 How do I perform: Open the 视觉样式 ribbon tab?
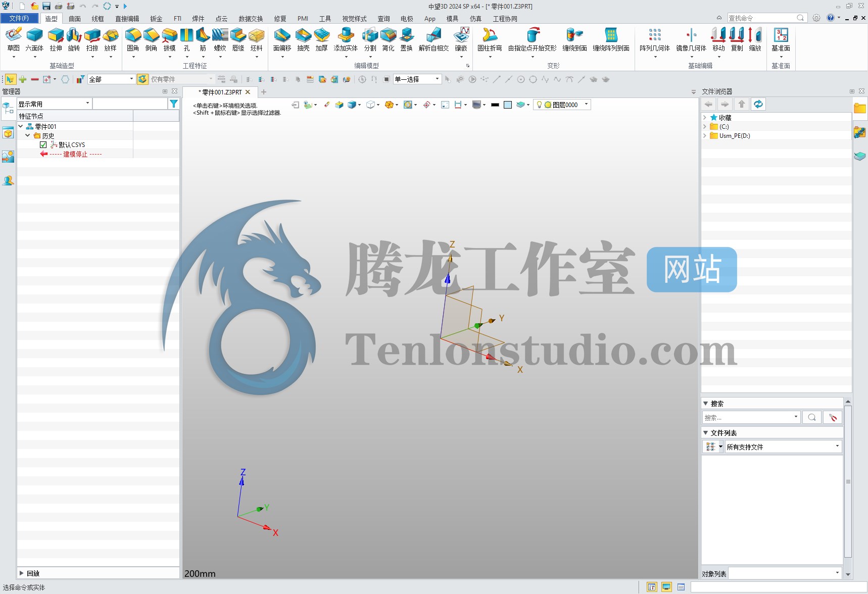tap(354, 19)
